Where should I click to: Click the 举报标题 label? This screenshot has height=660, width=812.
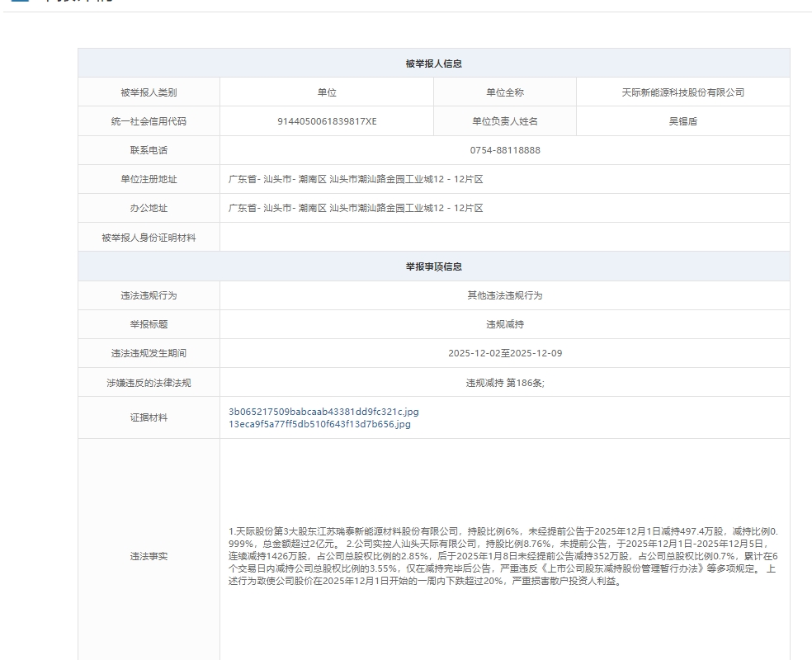pos(149,324)
